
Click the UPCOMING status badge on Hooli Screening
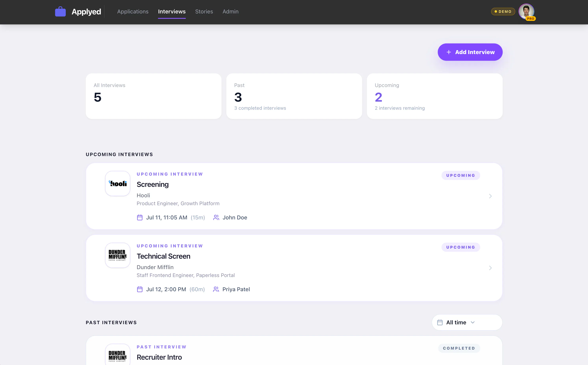[460, 176]
